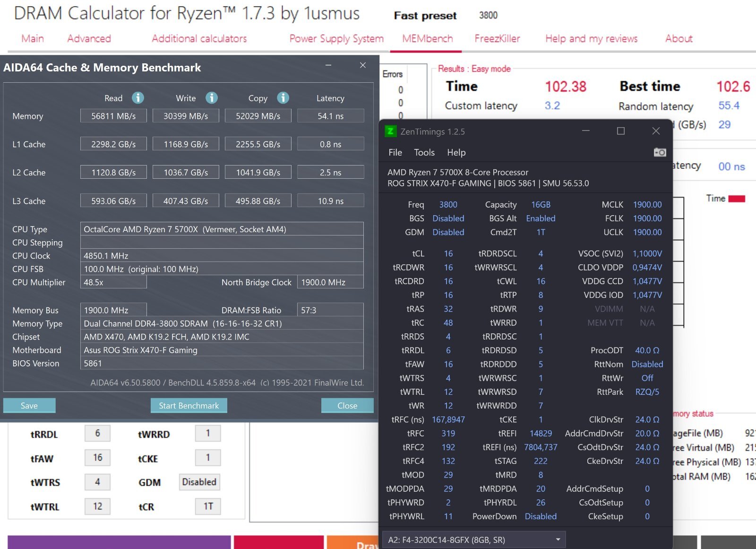The image size is (756, 549).
Task: Open the Power Supply System tab
Action: [x=336, y=39]
